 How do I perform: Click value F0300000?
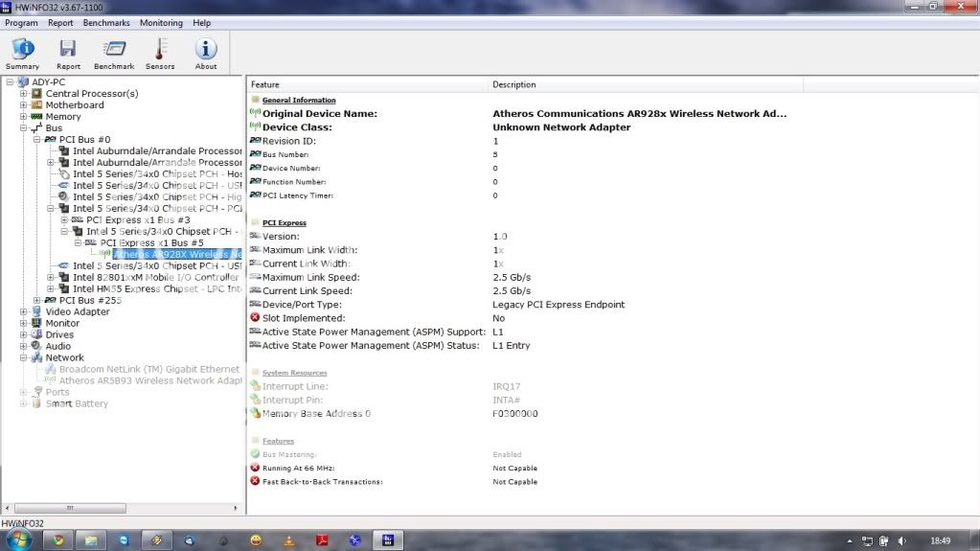(x=515, y=413)
